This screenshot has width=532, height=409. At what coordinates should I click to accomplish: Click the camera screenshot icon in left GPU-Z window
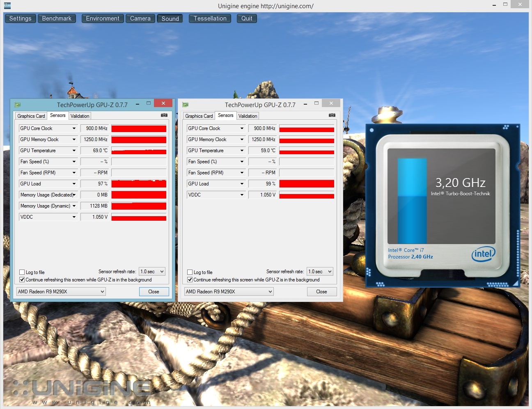tap(164, 115)
